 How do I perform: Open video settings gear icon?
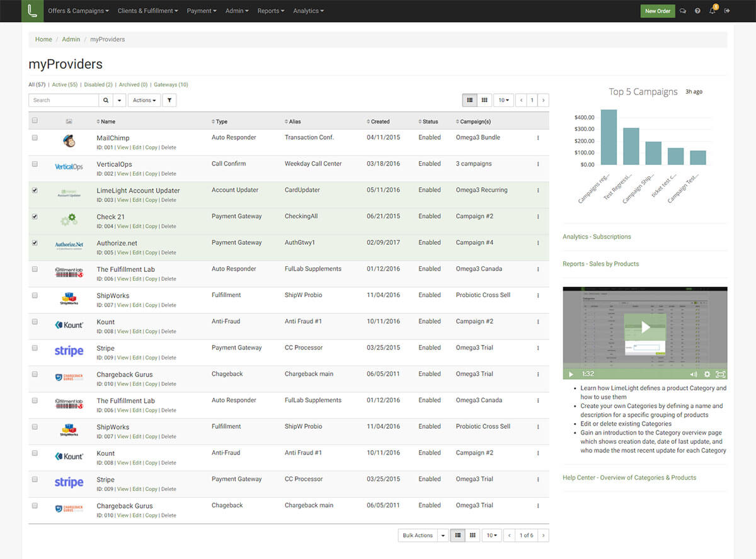[x=707, y=374]
